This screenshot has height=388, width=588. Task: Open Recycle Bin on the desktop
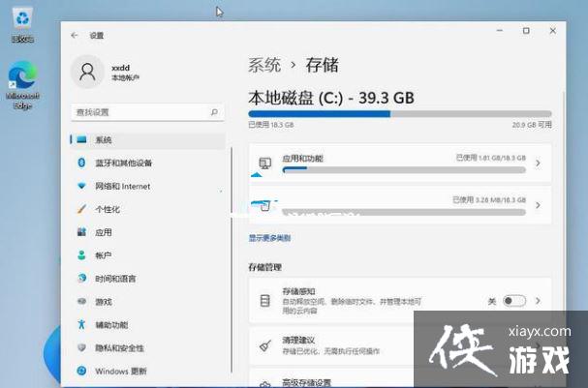[22, 25]
